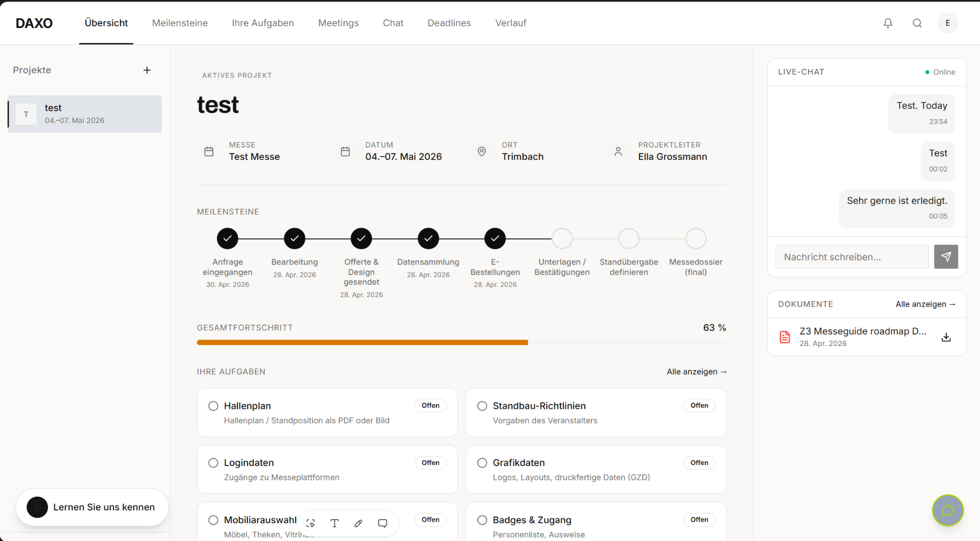Click the Messedossier (final) milestone circle

[696, 238]
